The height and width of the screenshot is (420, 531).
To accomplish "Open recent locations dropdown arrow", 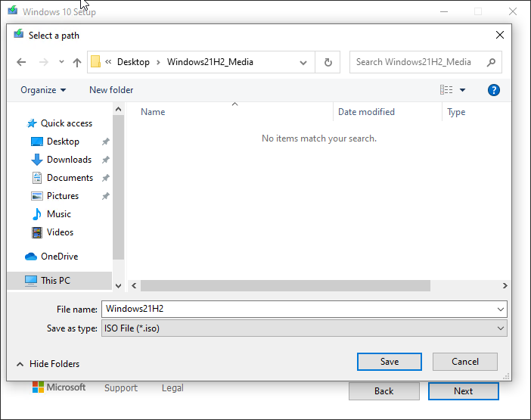I will click(x=61, y=62).
